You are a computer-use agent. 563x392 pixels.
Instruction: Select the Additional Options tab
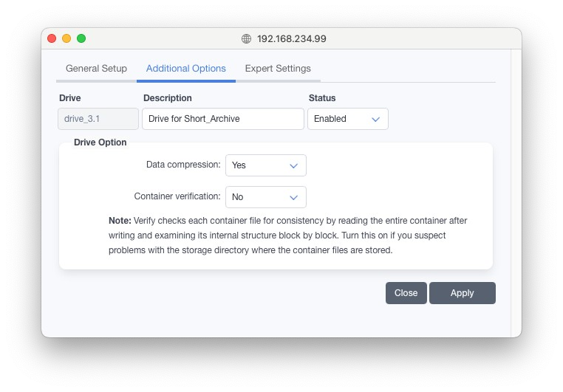(186, 69)
